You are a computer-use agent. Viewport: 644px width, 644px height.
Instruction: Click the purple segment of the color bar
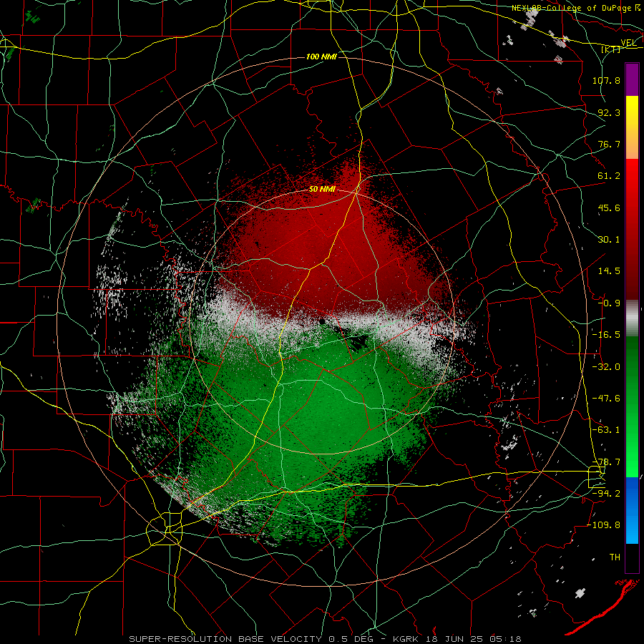[x=632, y=79]
